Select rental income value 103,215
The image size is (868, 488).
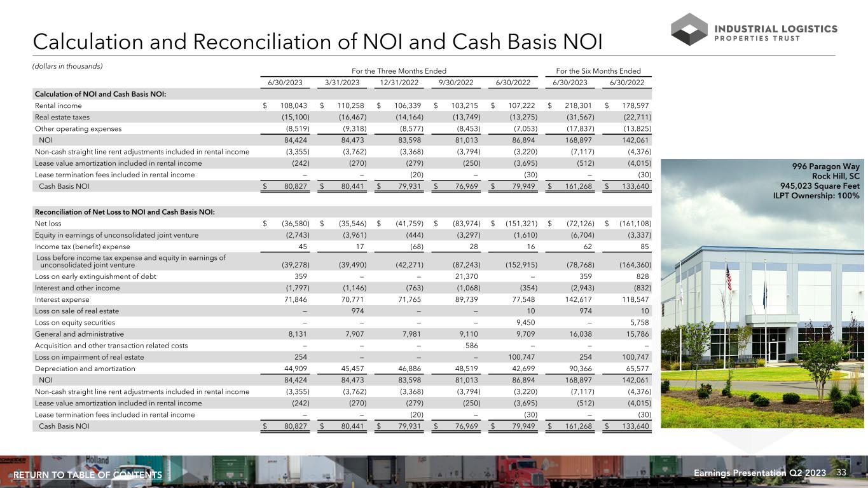tap(466, 105)
